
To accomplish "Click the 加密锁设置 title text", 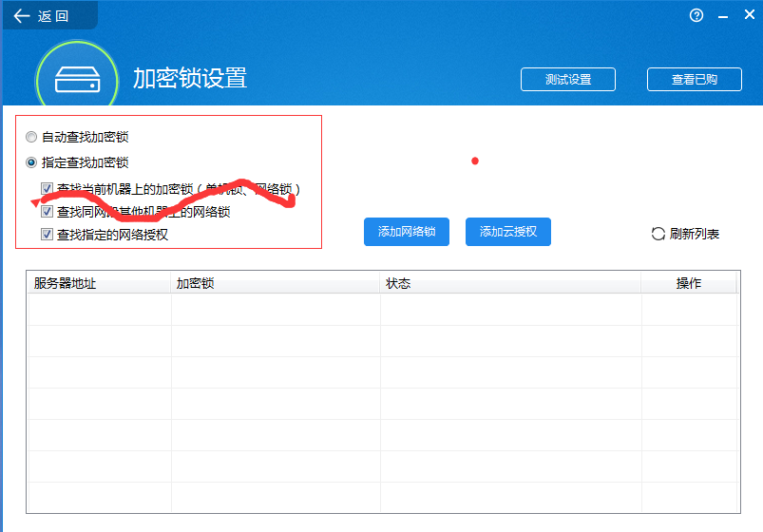I will tap(190, 78).
